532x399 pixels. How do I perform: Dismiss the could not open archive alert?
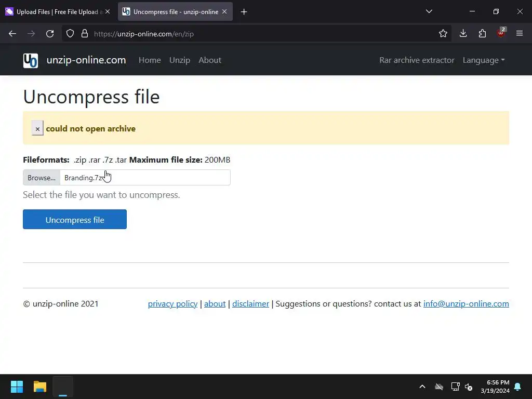pyautogui.click(x=37, y=128)
